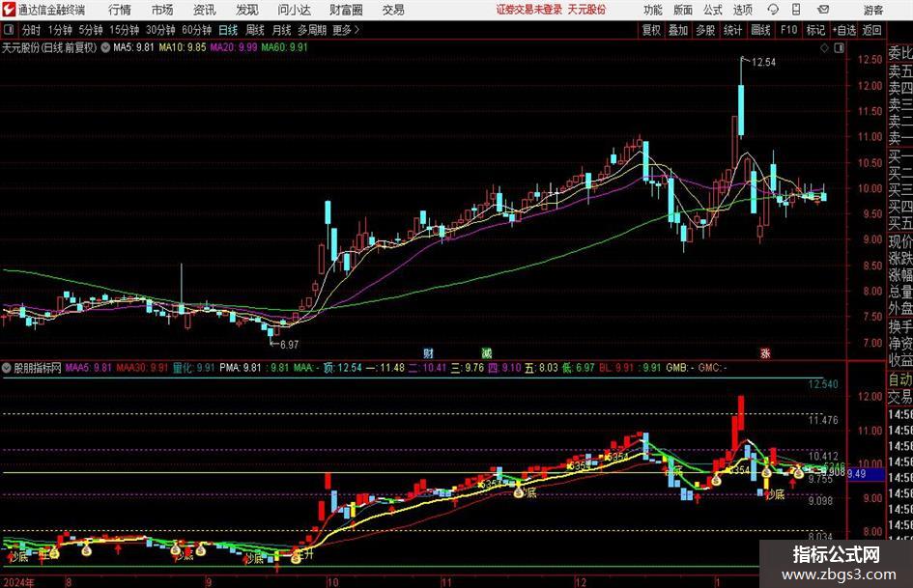Click the MA20: 9.99 indicator value
Viewport: 913px width, 588px height.
click(x=234, y=47)
